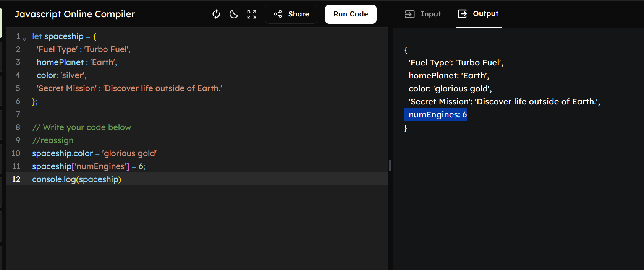Click the reset code refresh icon
This screenshot has height=270, width=644.
[216, 14]
